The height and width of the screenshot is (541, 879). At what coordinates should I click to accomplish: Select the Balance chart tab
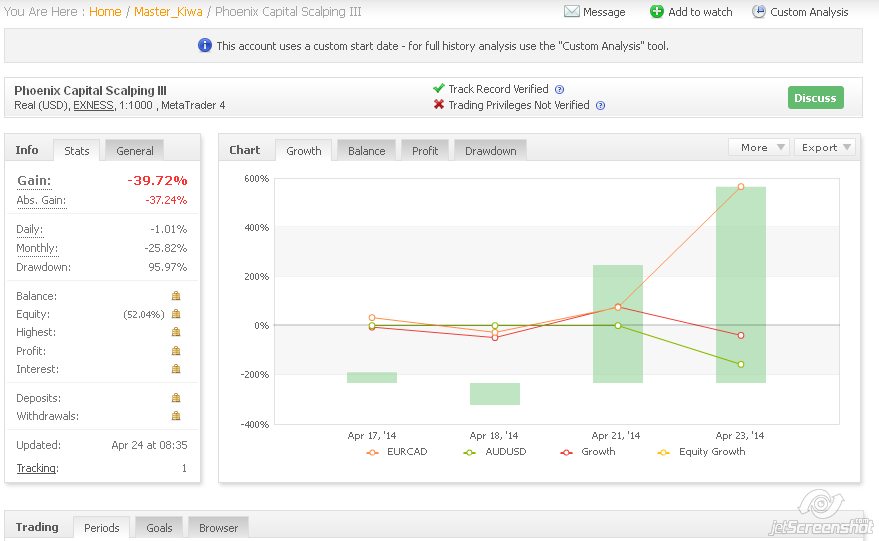click(x=366, y=151)
